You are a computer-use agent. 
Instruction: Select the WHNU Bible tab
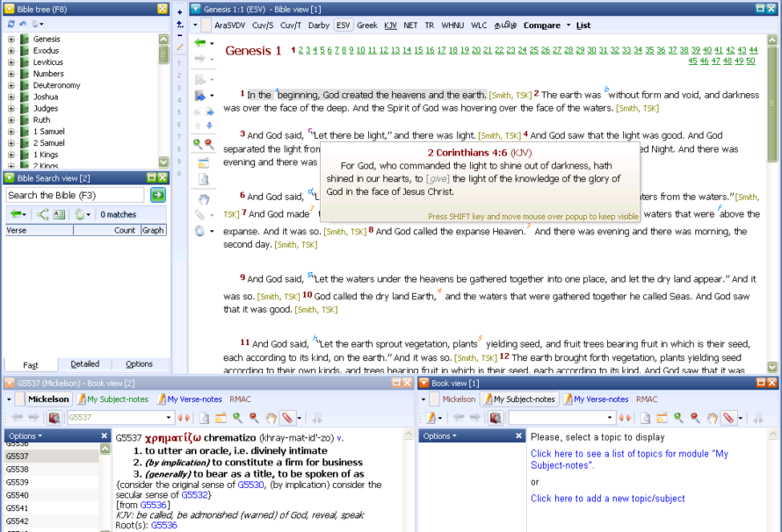(x=453, y=25)
